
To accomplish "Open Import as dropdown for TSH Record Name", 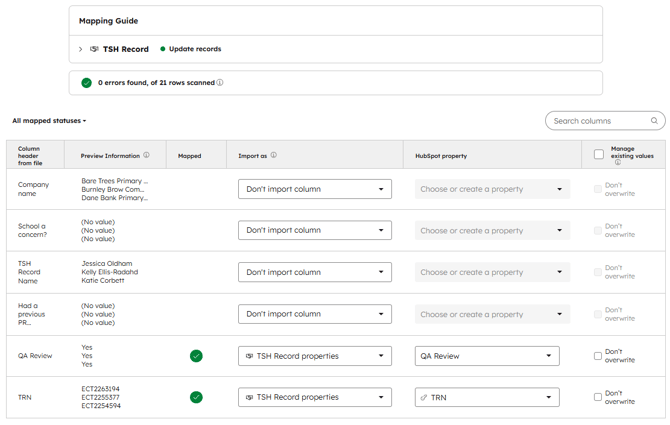I will (314, 272).
